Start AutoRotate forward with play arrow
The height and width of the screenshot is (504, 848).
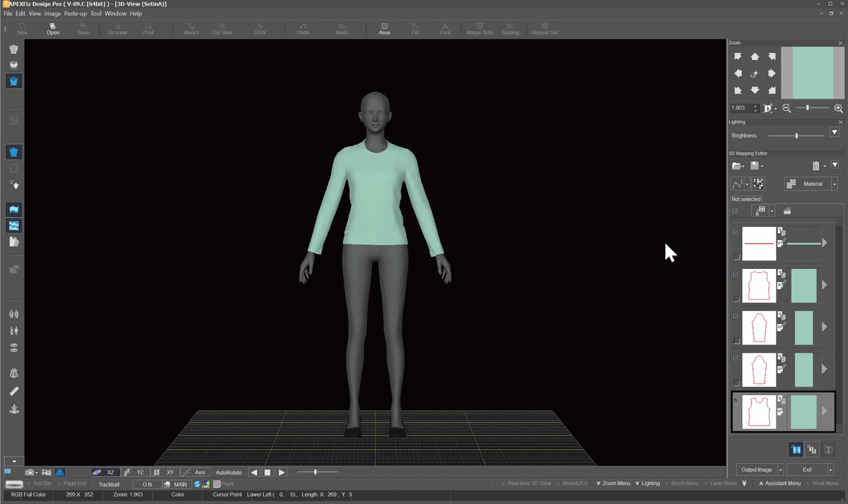click(x=281, y=472)
